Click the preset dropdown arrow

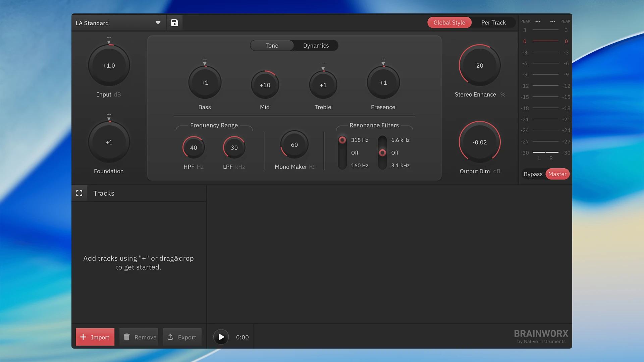click(x=158, y=23)
